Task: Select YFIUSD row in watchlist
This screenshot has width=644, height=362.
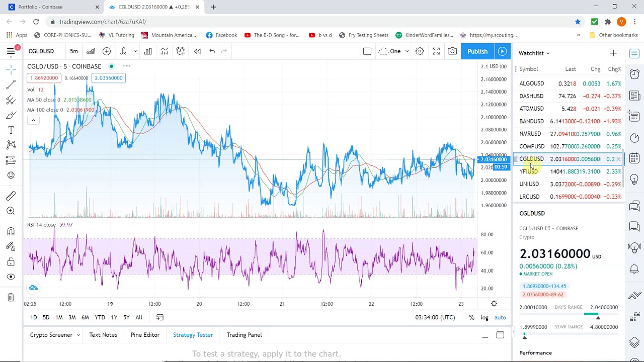Action: tap(569, 171)
